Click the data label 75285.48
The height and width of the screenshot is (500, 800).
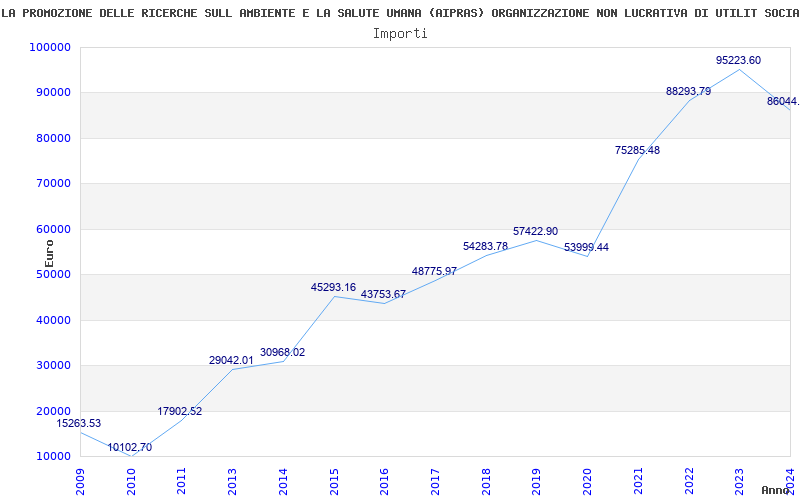(x=637, y=151)
